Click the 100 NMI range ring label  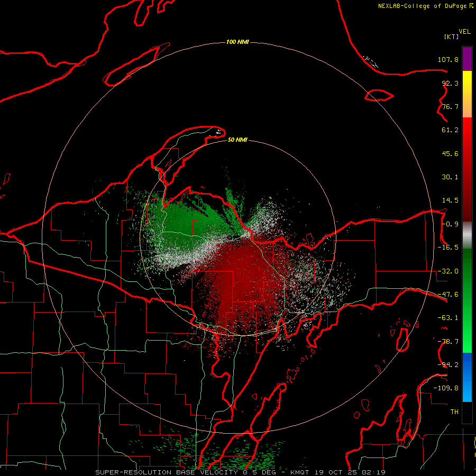[x=237, y=42]
